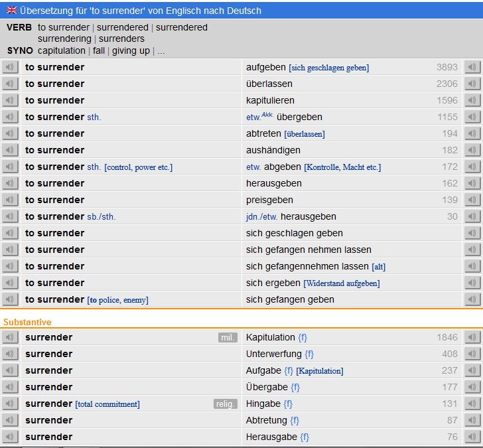Image resolution: width=483 pixels, height=448 pixels.
Task: Open the German word 'abtreten'
Action: coord(263,133)
